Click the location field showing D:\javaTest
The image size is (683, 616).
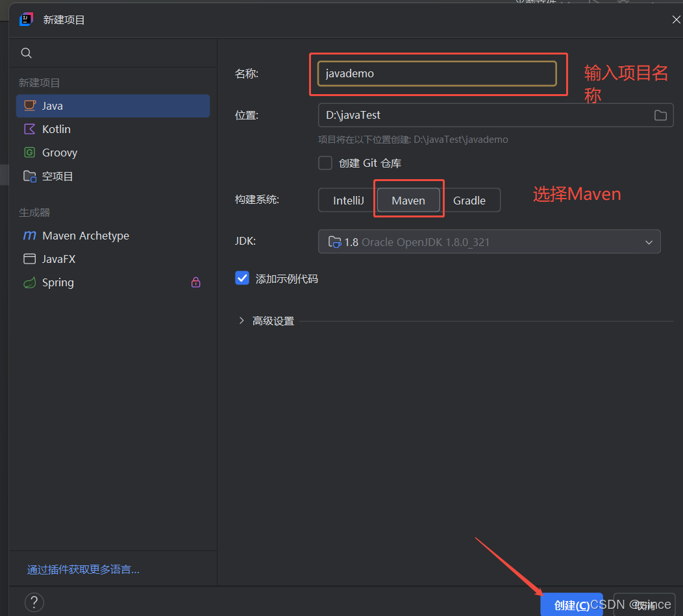[x=496, y=115]
